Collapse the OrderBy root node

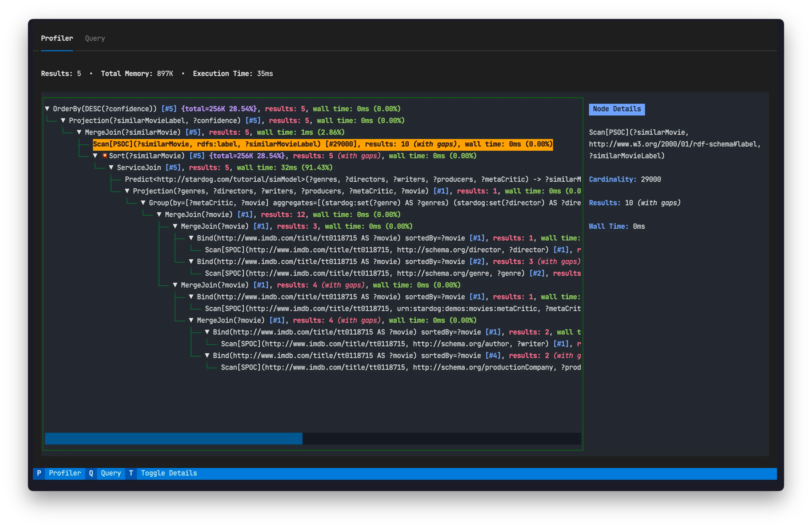(x=47, y=109)
